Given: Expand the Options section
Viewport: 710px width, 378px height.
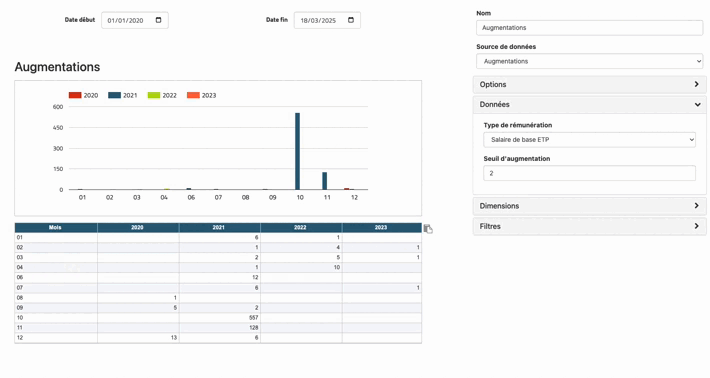Looking at the screenshot, I should pos(589,84).
